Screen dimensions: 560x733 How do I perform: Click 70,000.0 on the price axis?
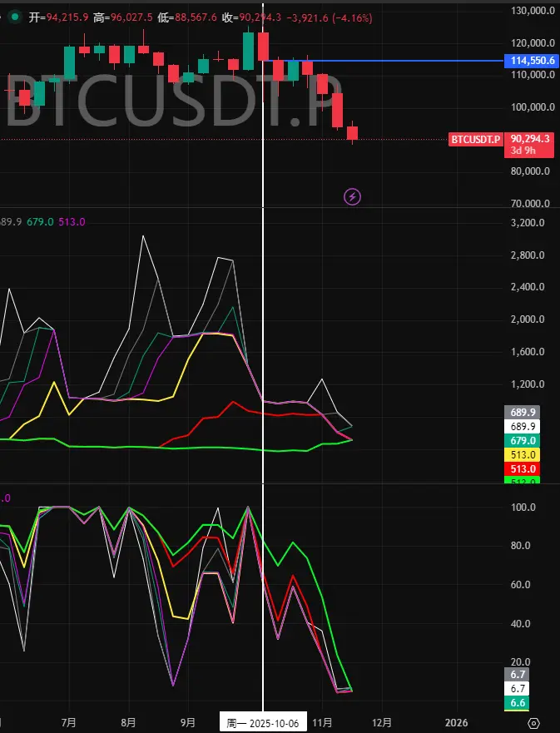(x=530, y=203)
